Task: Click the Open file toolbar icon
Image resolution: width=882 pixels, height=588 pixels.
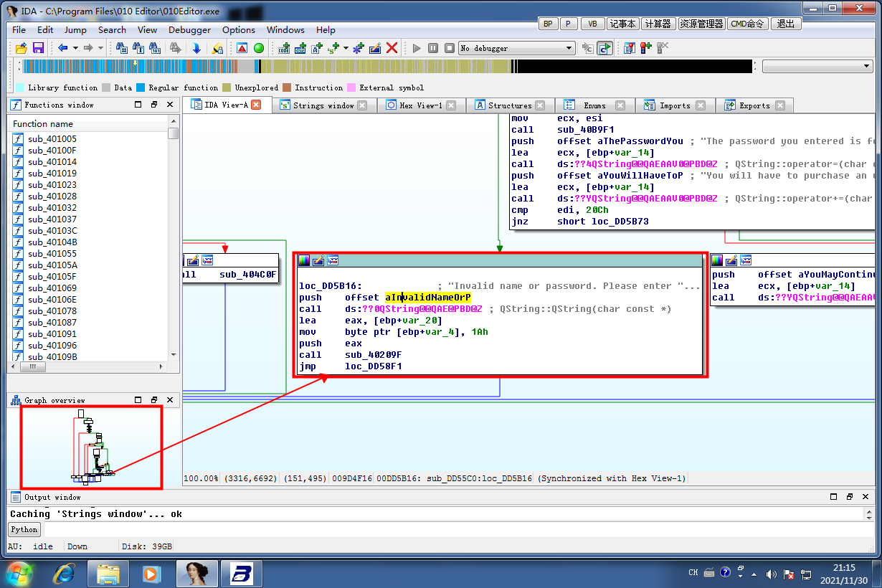Action: pos(21,48)
